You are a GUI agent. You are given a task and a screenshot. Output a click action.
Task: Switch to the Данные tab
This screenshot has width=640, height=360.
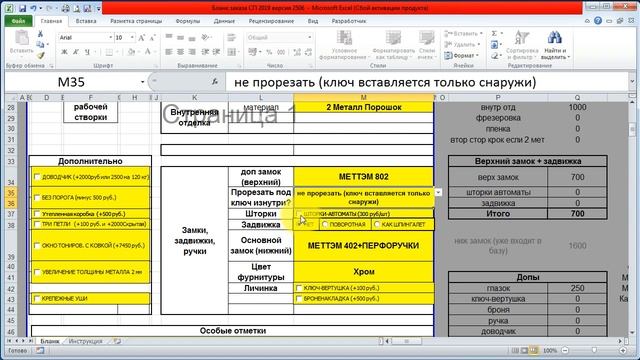pyautogui.click(x=224, y=21)
